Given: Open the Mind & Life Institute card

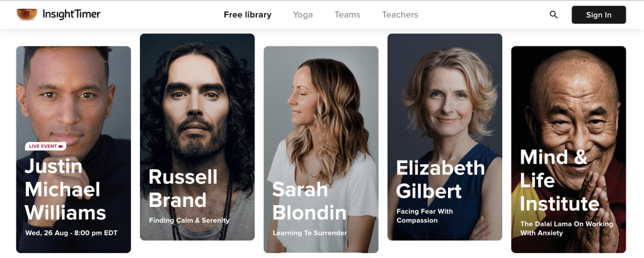Looking at the screenshot, I should click(x=568, y=149).
